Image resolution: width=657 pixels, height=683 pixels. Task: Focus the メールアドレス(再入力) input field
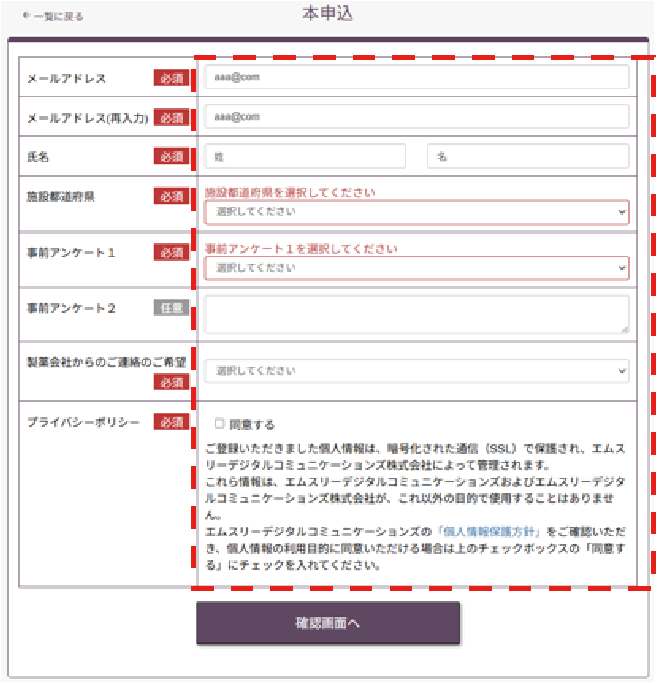pos(417,116)
